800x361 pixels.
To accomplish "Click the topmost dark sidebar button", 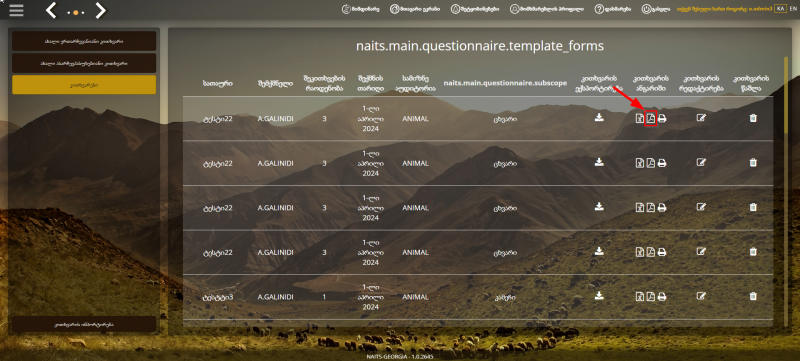I will [84, 41].
